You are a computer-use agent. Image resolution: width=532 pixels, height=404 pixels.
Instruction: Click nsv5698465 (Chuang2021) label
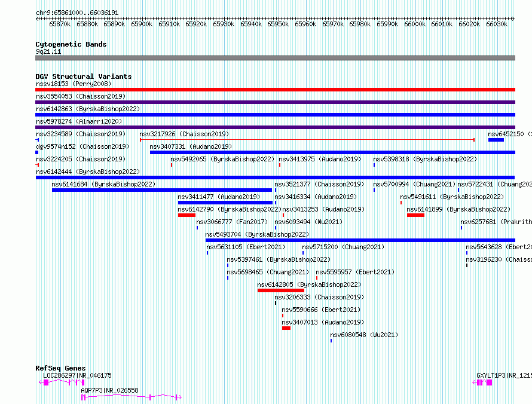(x=268, y=272)
